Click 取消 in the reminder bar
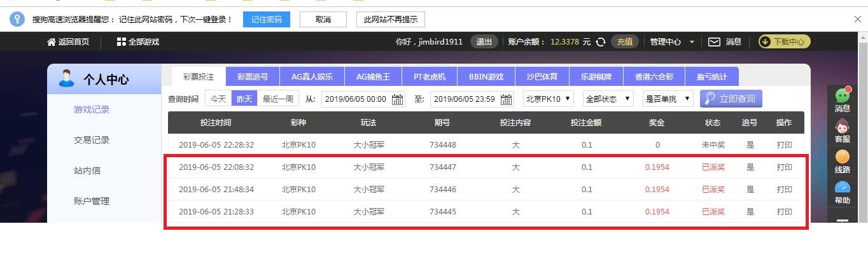This screenshot has height=259, width=868. coord(323,19)
